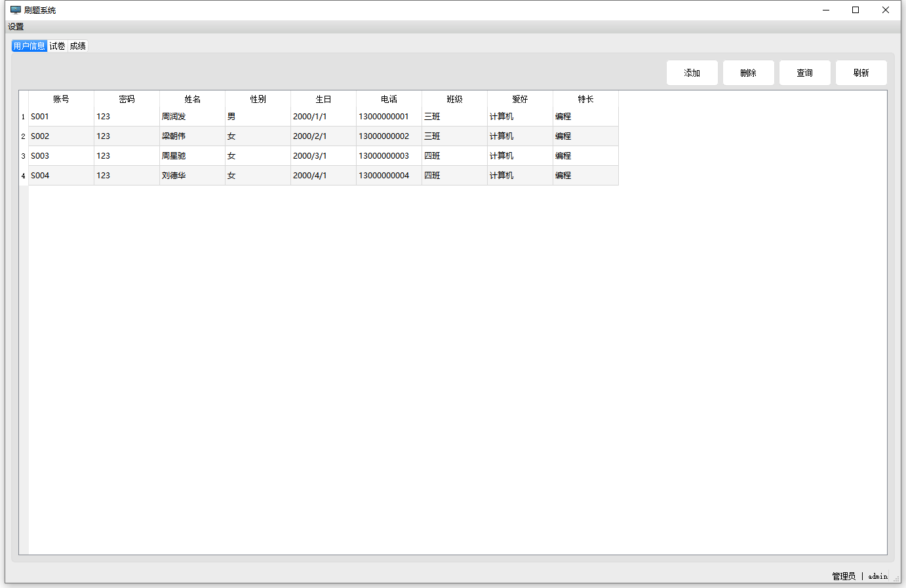Click the 爱好 column header
This screenshot has width=906, height=588.
[520, 99]
